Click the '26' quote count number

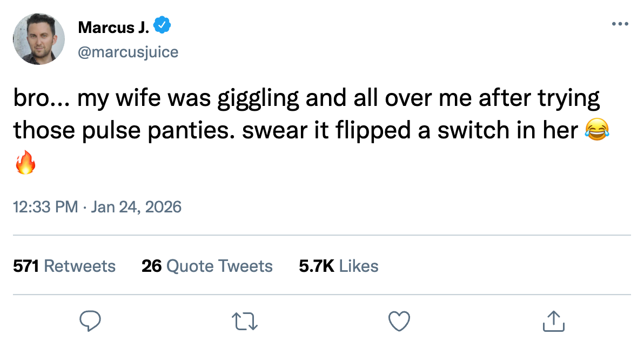coord(152,266)
